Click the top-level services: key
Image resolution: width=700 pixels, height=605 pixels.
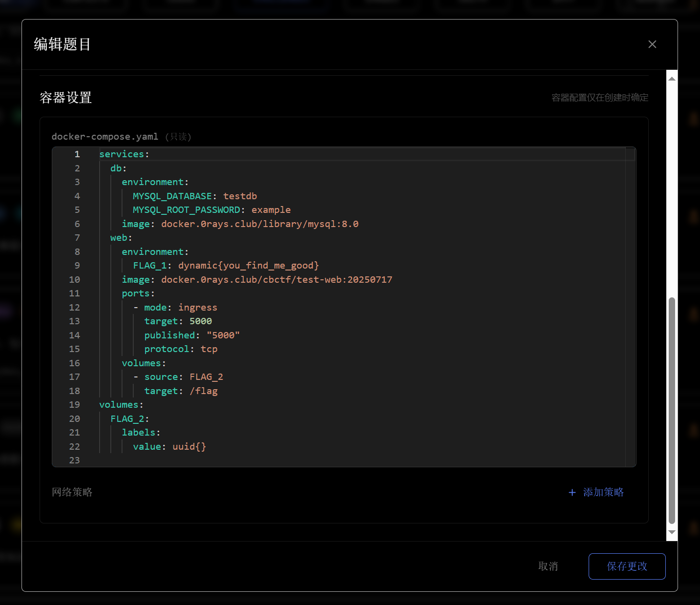(122, 154)
